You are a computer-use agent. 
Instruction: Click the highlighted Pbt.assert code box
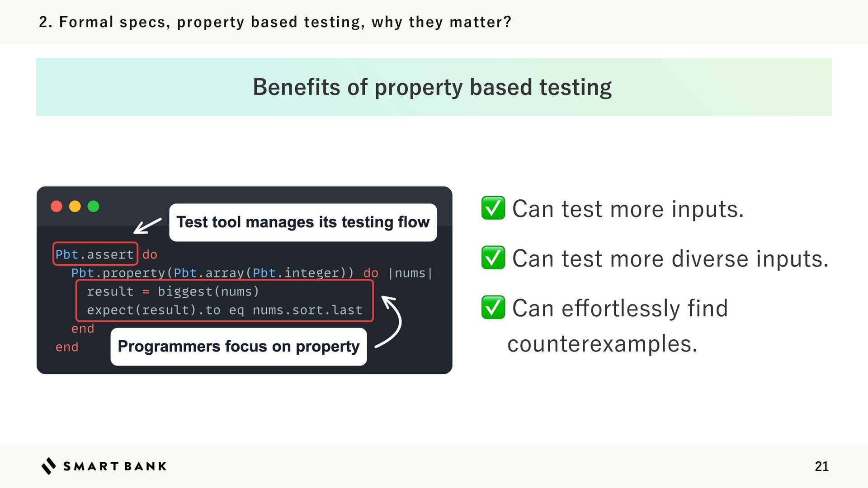[x=95, y=254]
